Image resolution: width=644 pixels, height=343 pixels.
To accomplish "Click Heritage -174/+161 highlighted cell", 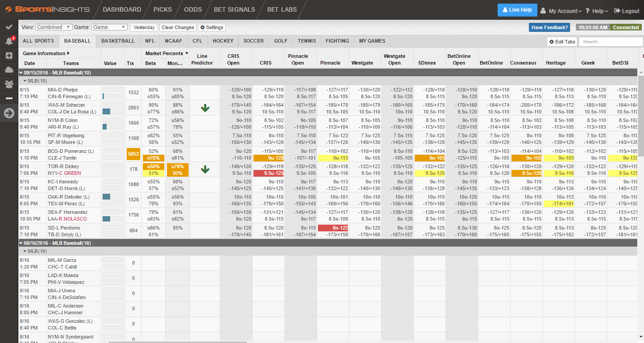I will (559, 204).
